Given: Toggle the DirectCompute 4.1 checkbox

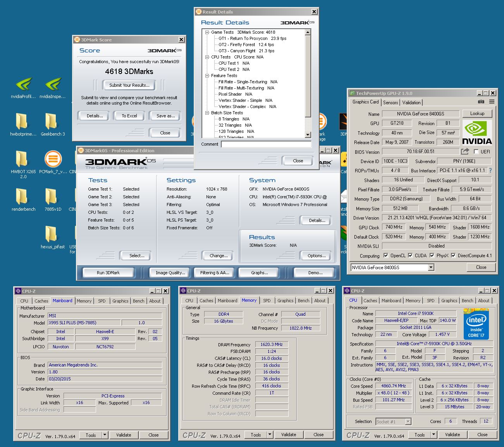Looking at the screenshot, I should click(453, 255).
